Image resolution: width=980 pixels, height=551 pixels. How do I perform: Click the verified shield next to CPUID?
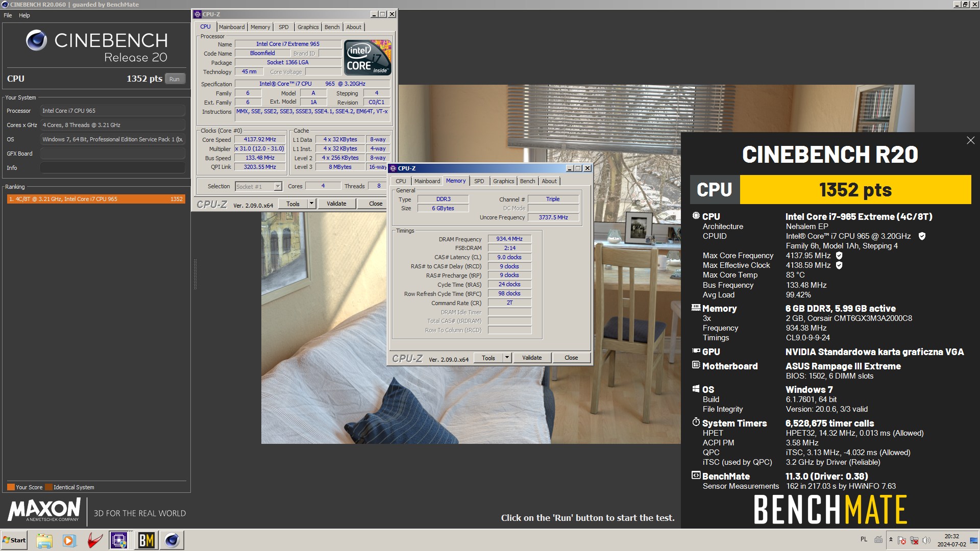click(922, 236)
